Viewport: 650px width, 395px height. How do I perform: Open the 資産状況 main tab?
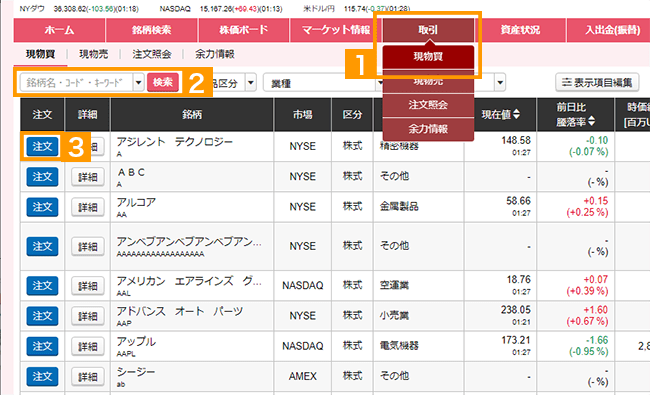click(520, 30)
